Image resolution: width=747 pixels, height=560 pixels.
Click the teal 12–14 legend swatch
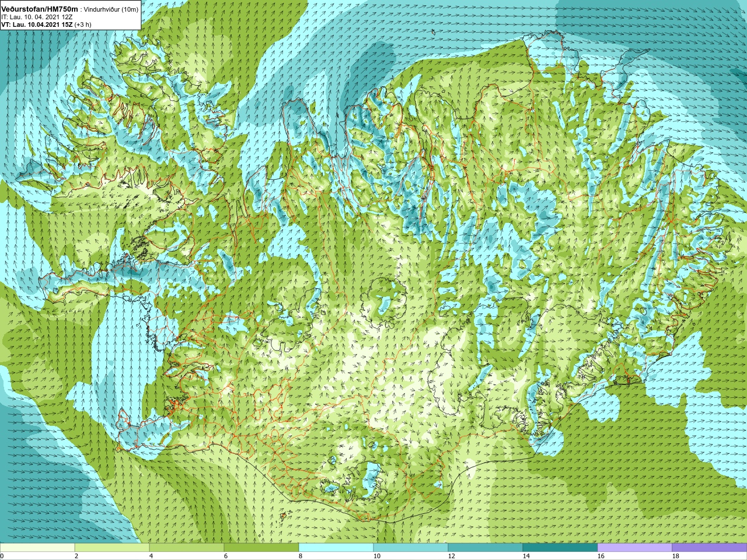click(486, 548)
